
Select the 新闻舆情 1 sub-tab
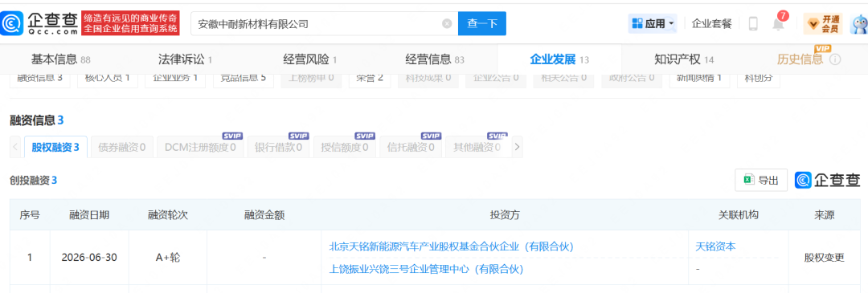point(699,78)
